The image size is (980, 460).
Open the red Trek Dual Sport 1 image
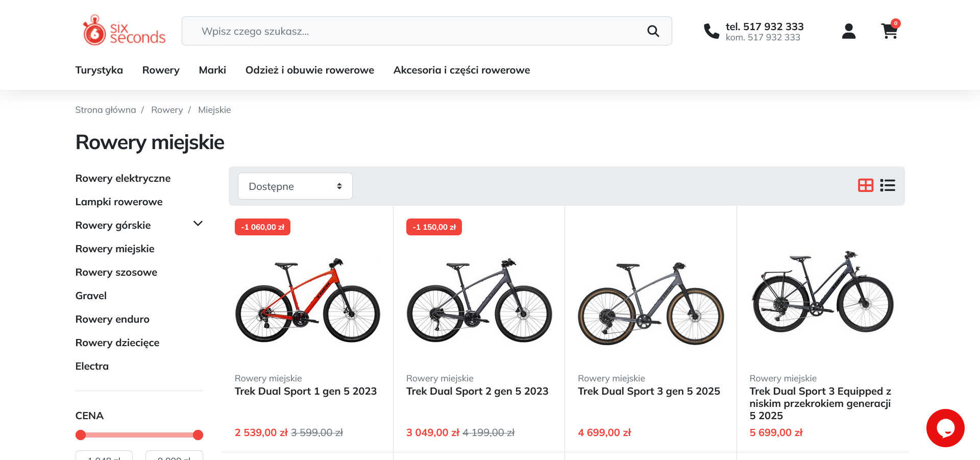307,300
